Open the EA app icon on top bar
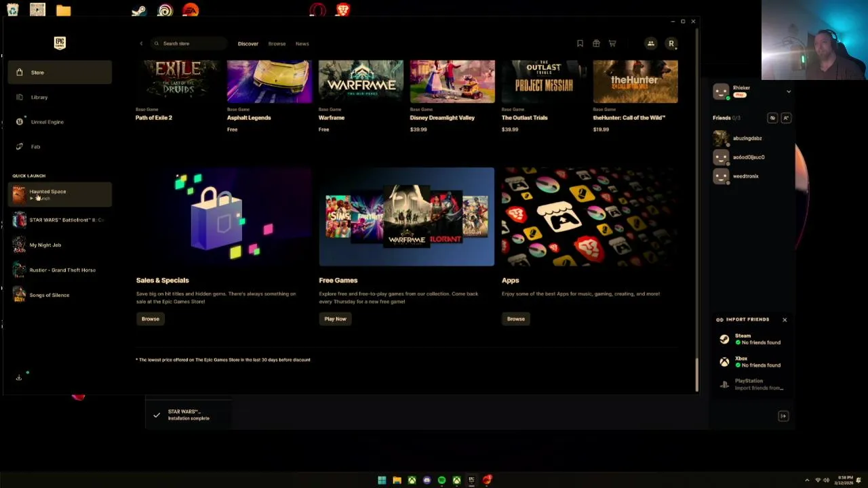Viewport: 868px width, 488px height. (191, 10)
